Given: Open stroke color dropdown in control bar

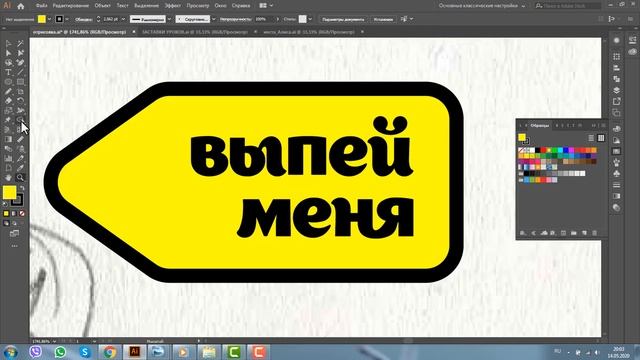Looking at the screenshot, I should 67,19.
